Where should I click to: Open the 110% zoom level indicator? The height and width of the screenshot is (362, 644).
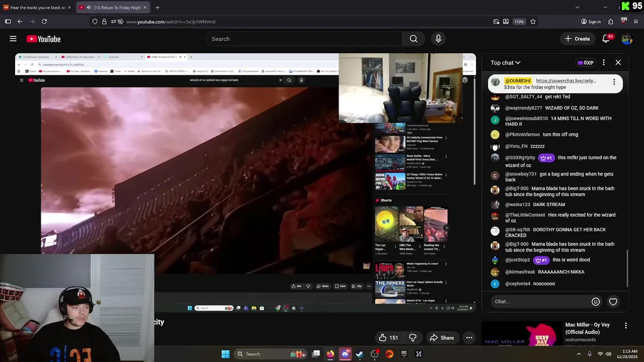(519, 22)
